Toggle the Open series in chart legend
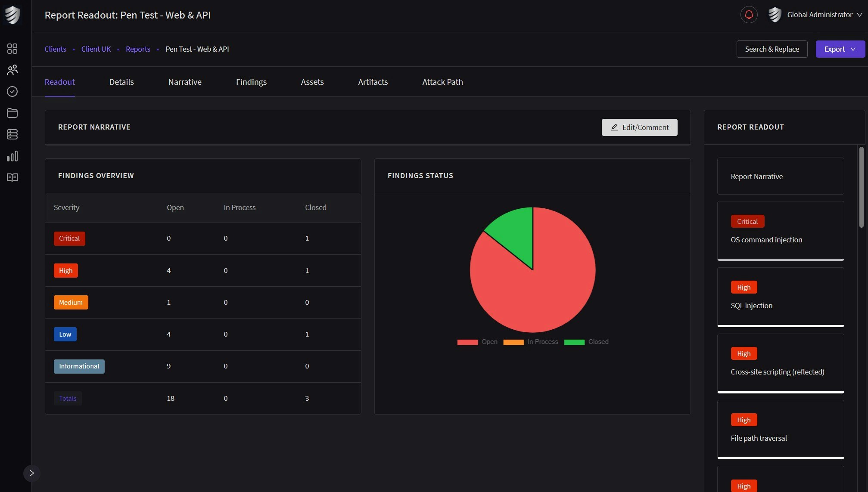Viewport: 868px width, 492px height. pyautogui.click(x=477, y=342)
